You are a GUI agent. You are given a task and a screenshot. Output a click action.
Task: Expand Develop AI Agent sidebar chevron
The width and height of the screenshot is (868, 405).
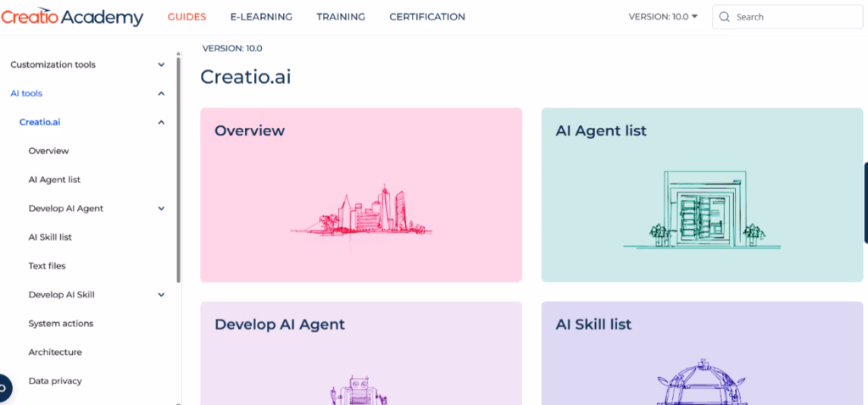click(x=161, y=208)
